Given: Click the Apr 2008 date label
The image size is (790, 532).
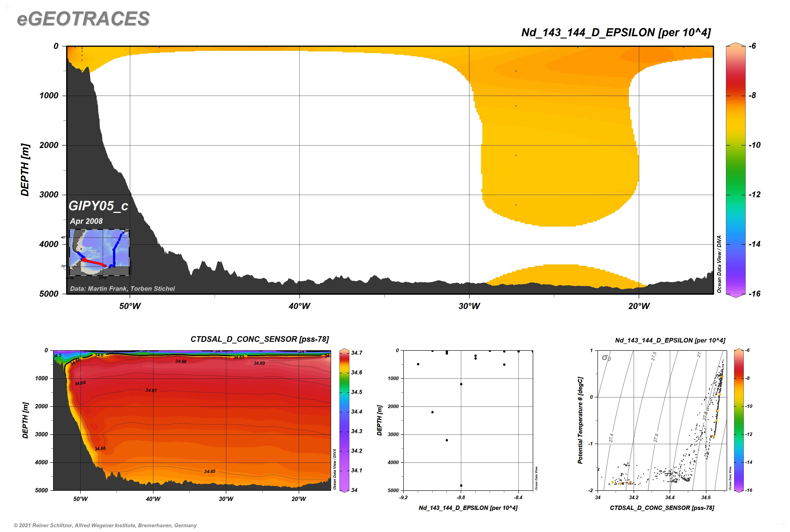Looking at the screenshot, I should coord(86,221).
